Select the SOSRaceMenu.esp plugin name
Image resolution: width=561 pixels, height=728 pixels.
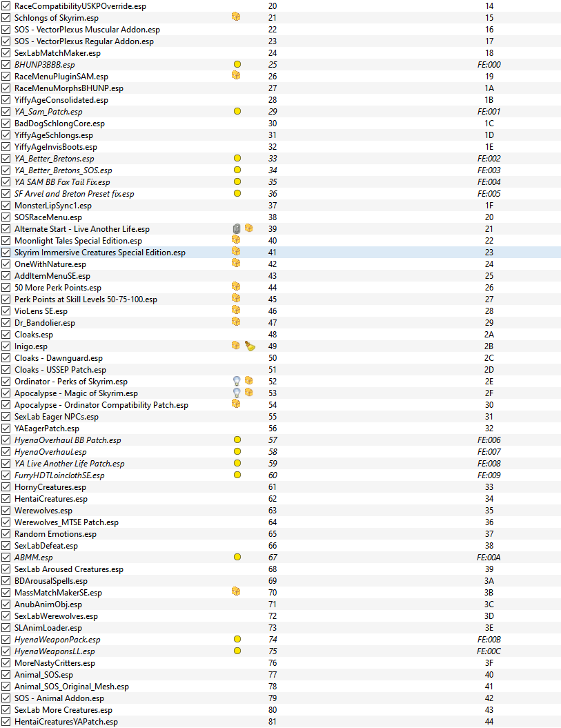click(x=48, y=217)
